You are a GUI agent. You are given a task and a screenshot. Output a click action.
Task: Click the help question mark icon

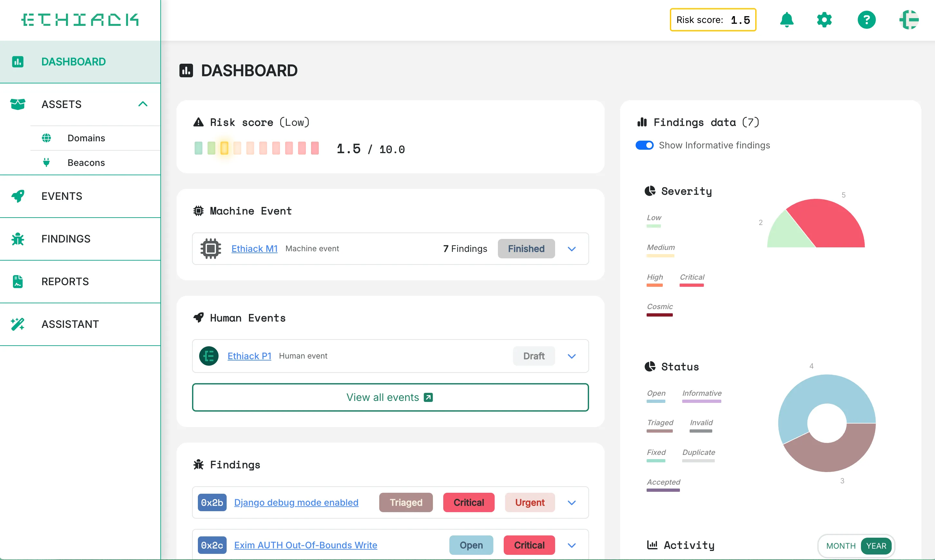867,20
